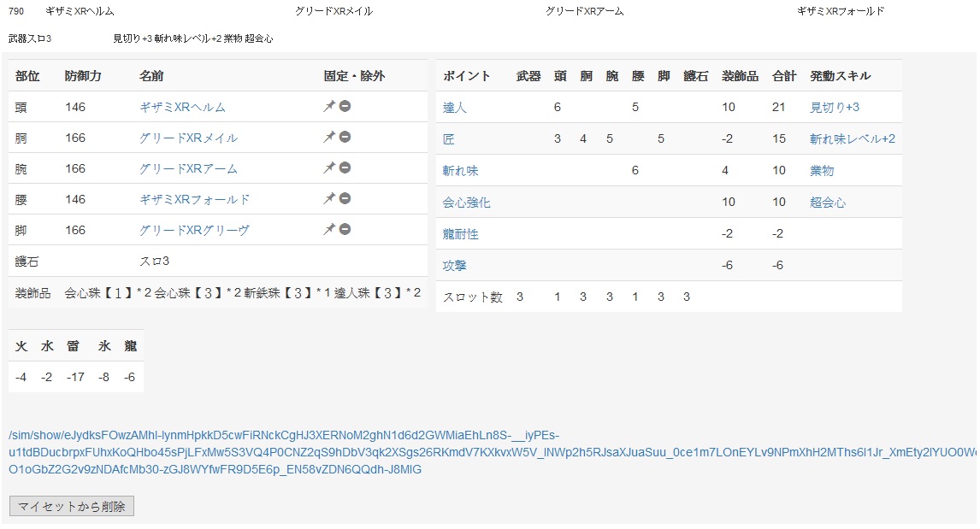Pin the ギザミXRヘルム head armor
The image size is (980, 529).
tap(328, 107)
